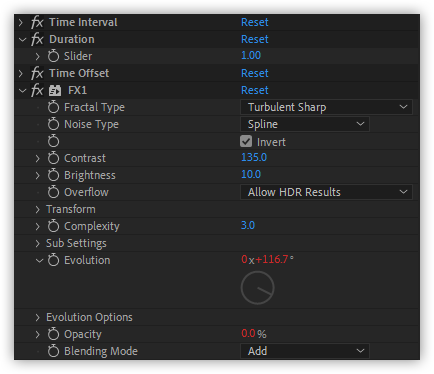
Task: Reset the Time Interval effect
Action: coord(255,22)
